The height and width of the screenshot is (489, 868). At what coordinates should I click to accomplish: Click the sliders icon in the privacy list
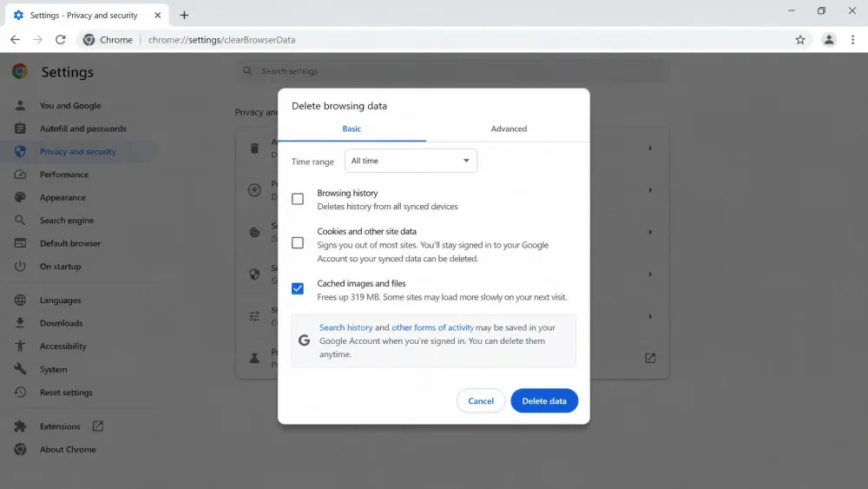[254, 316]
